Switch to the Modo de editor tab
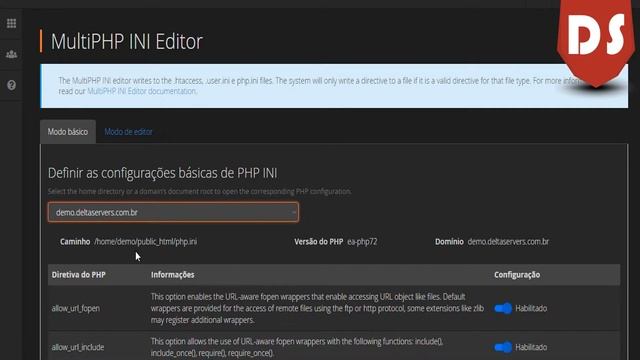The image size is (640, 360). point(128,132)
